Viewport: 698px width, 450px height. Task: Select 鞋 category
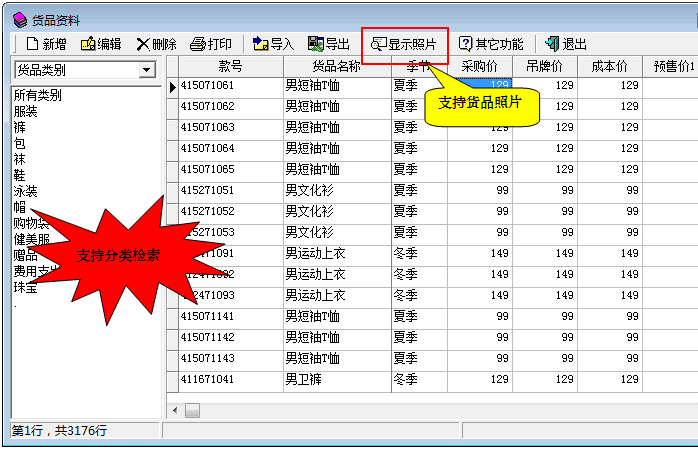(20, 175)
